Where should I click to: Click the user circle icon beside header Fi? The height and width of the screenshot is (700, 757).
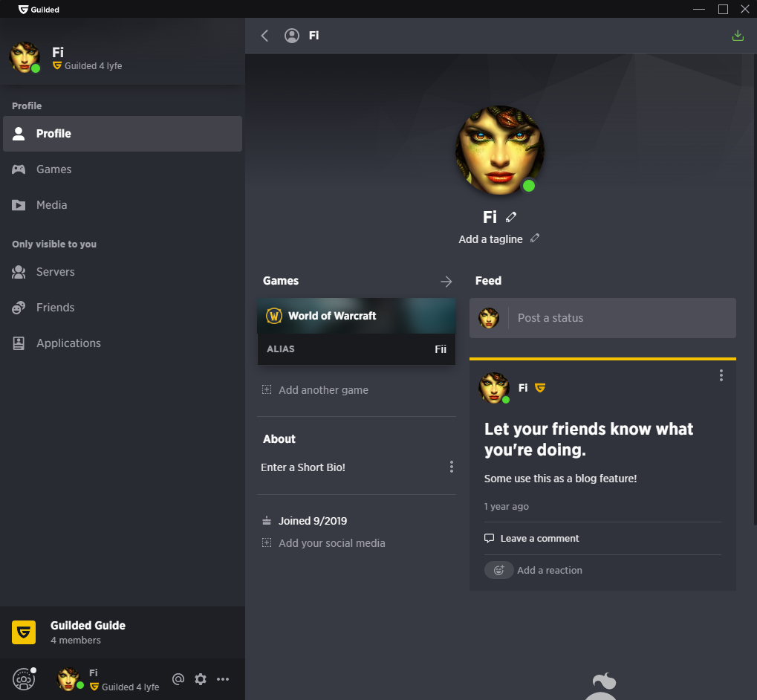pyautogui.click(x=292, y=36)
